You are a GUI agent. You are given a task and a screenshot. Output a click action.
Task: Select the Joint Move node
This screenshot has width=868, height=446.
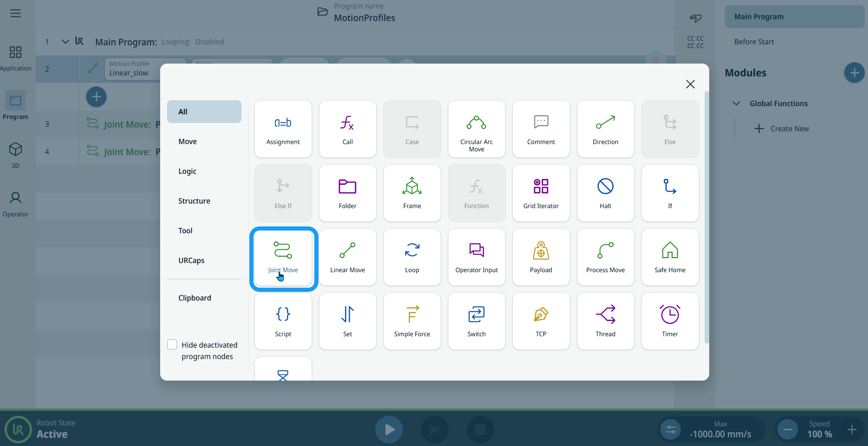coord(283,258)
